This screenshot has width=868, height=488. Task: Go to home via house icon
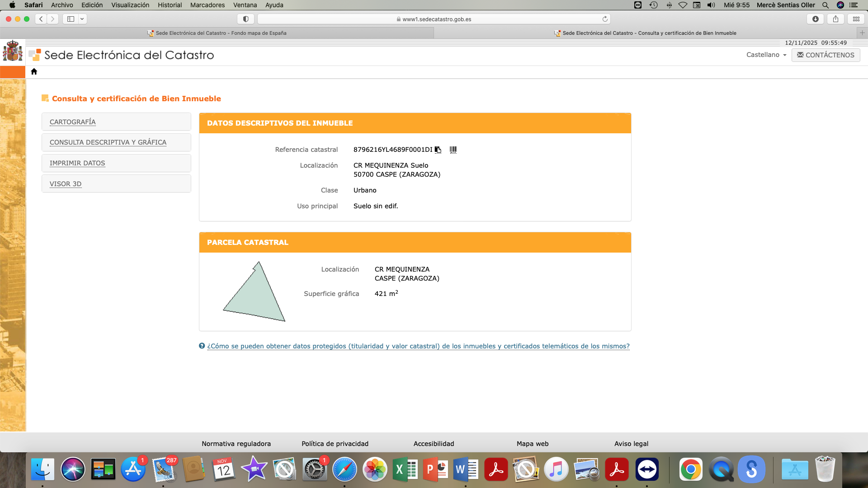coord(34,71)
